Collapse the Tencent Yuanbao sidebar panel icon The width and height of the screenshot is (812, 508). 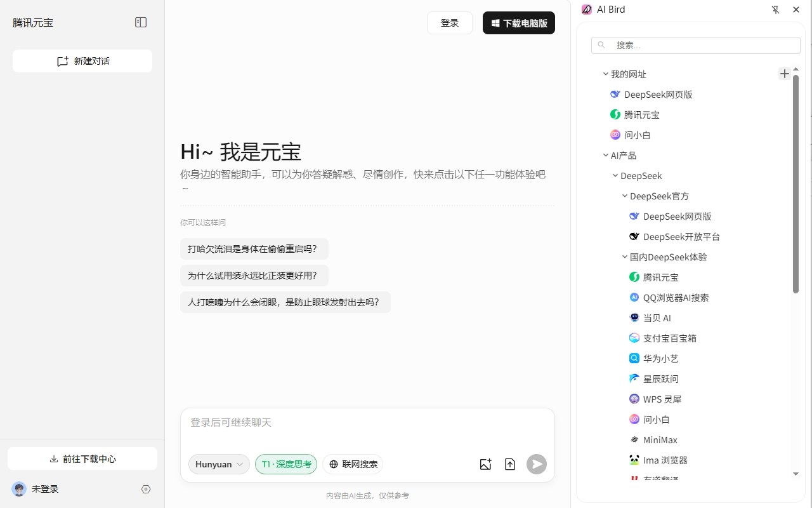141,22
